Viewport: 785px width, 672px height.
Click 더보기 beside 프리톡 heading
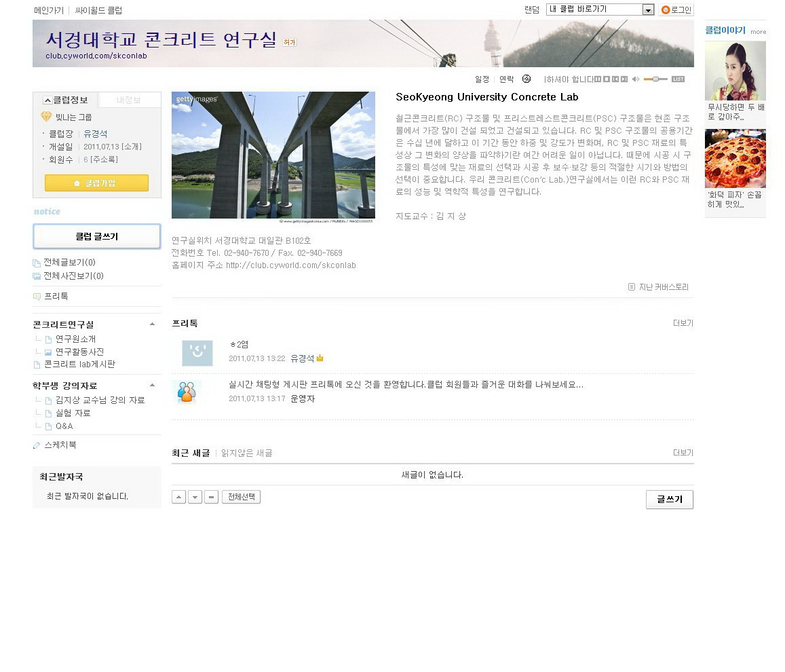(x=683, y=323)
